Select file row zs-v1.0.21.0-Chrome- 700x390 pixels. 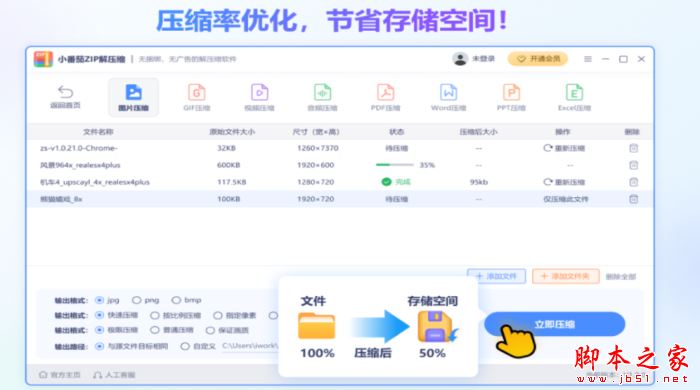(340, 148)
